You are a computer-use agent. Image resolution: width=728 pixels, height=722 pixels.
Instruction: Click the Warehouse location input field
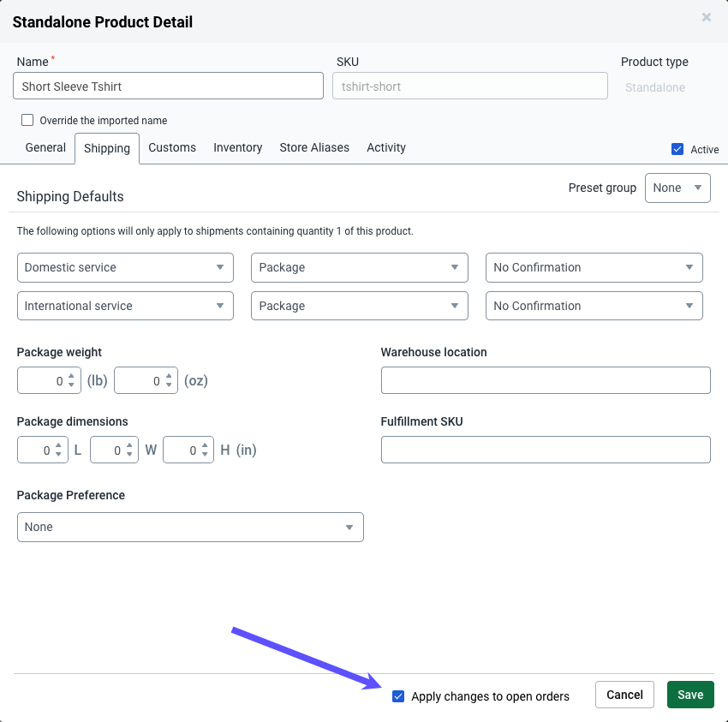546,380
